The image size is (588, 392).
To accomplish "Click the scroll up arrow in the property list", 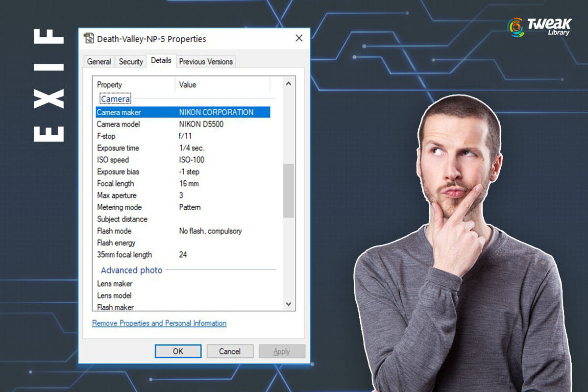I will pos(289,84).
